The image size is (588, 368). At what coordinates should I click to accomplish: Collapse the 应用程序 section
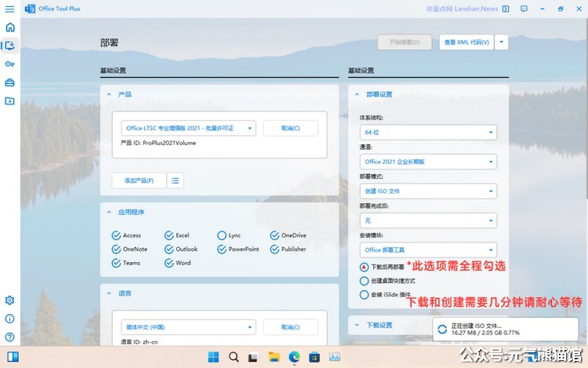click(x=109, y=212)
